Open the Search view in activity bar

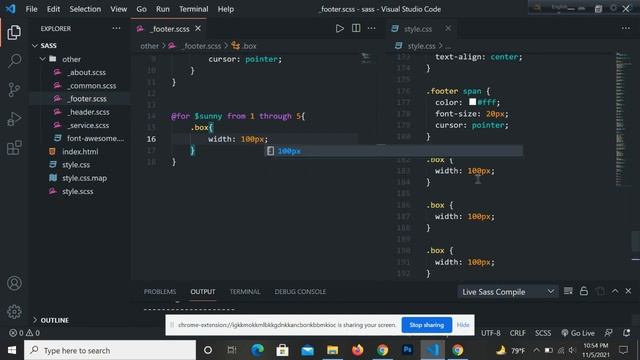click(14, 61)
